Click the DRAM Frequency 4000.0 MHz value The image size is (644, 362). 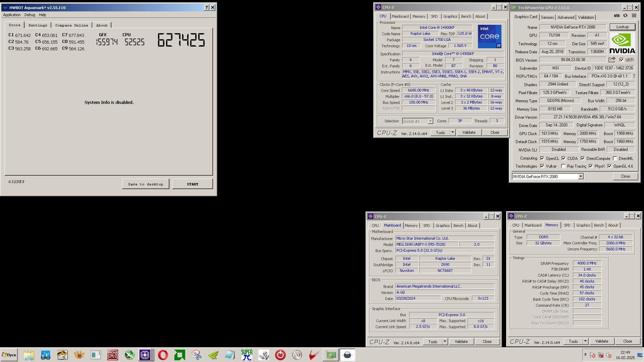click(587, 263)
